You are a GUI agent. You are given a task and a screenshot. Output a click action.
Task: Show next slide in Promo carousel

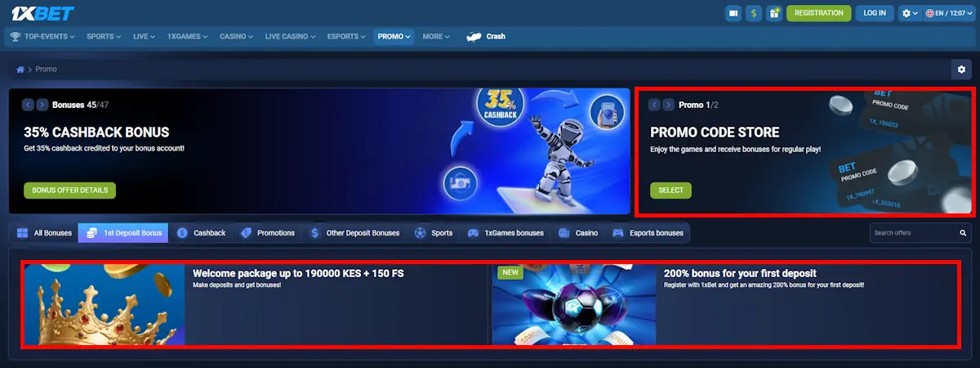click(669, 105)
